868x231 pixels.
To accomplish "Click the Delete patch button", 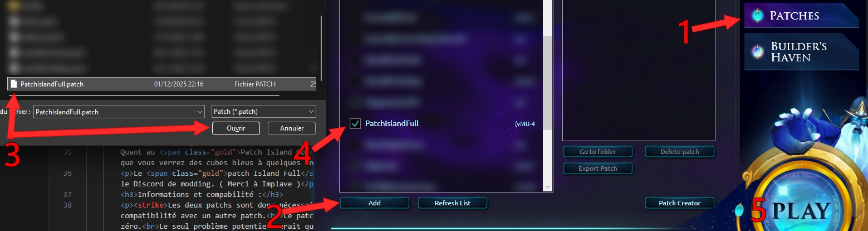I will point(680,152).
